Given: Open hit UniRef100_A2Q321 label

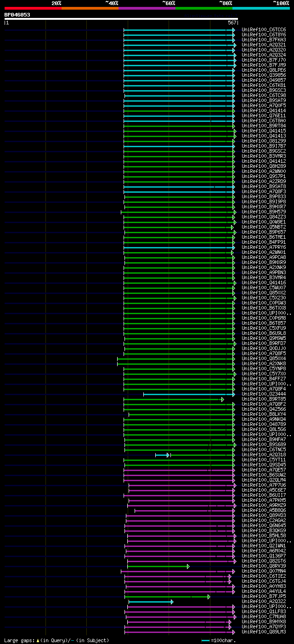Looking at the screenshot, I should pos(264,45).
